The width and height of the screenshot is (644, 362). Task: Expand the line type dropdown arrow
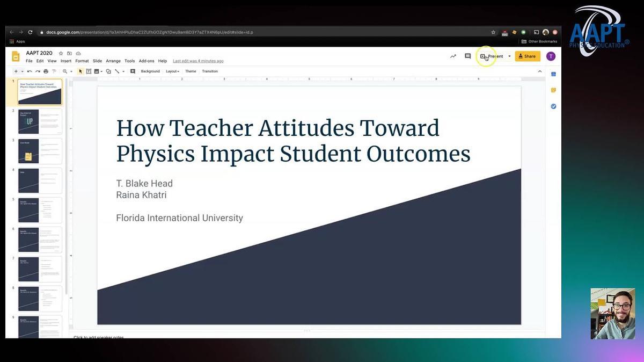(x=123, y=71)
